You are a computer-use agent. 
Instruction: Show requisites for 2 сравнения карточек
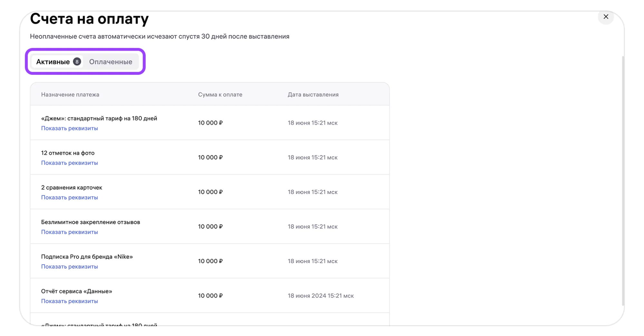pyautogui.click(x=69, y=197)
